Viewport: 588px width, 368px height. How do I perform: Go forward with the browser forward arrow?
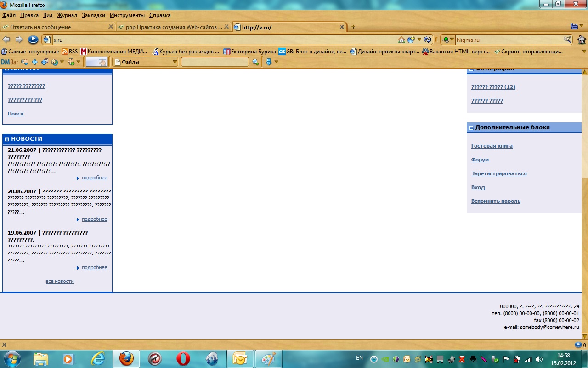click(19, 40)
